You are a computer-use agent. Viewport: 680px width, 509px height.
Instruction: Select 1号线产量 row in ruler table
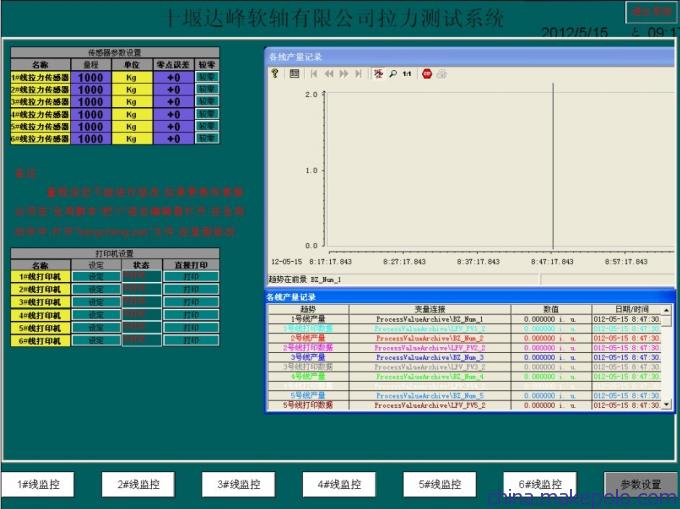(x=465, y=319)
